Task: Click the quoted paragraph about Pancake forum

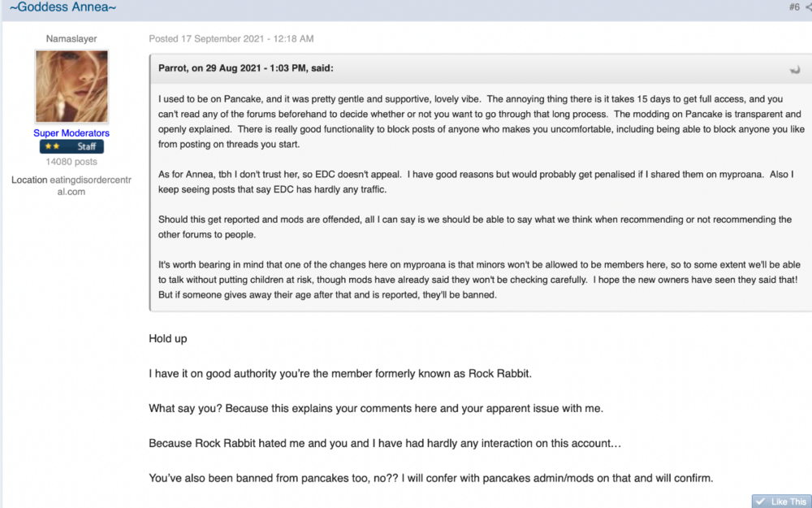Action: pos(480,122)
